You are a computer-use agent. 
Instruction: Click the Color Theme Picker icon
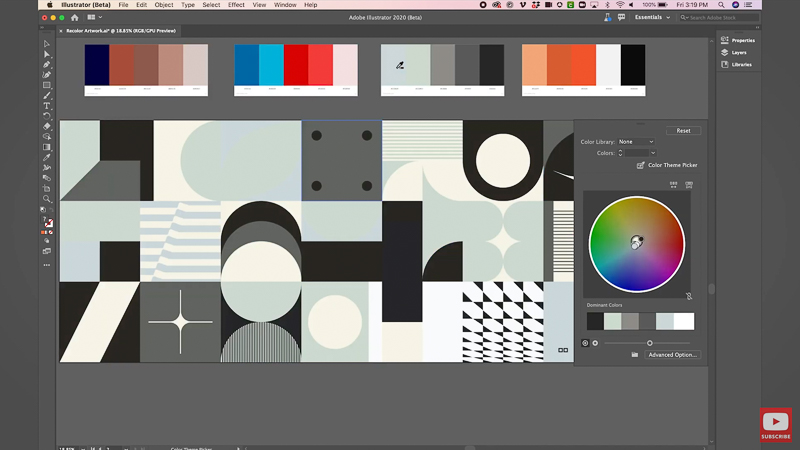click(640, 165)
